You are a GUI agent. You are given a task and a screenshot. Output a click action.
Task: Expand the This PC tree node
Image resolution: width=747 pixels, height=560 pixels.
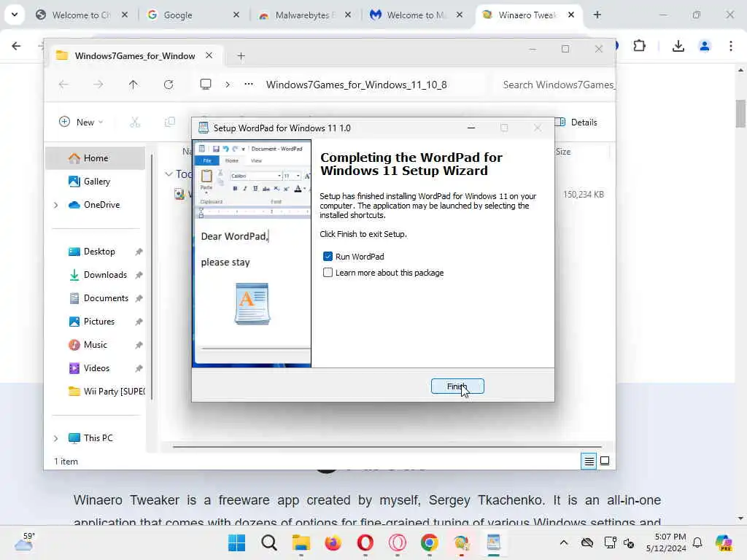tap(55, 438)
